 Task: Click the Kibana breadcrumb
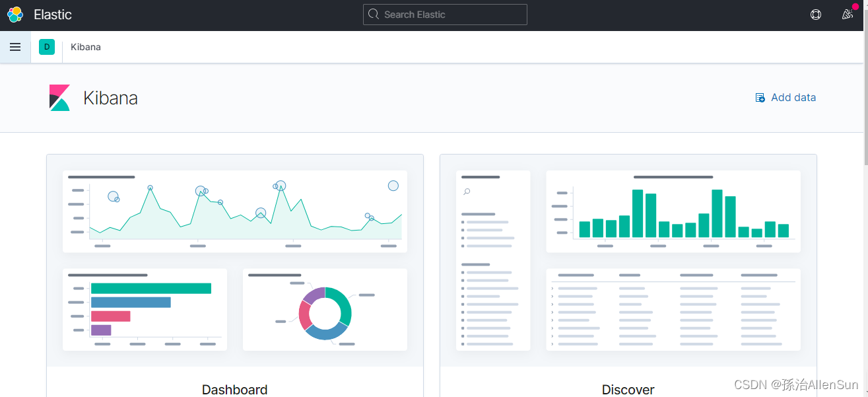coord(86,47)
